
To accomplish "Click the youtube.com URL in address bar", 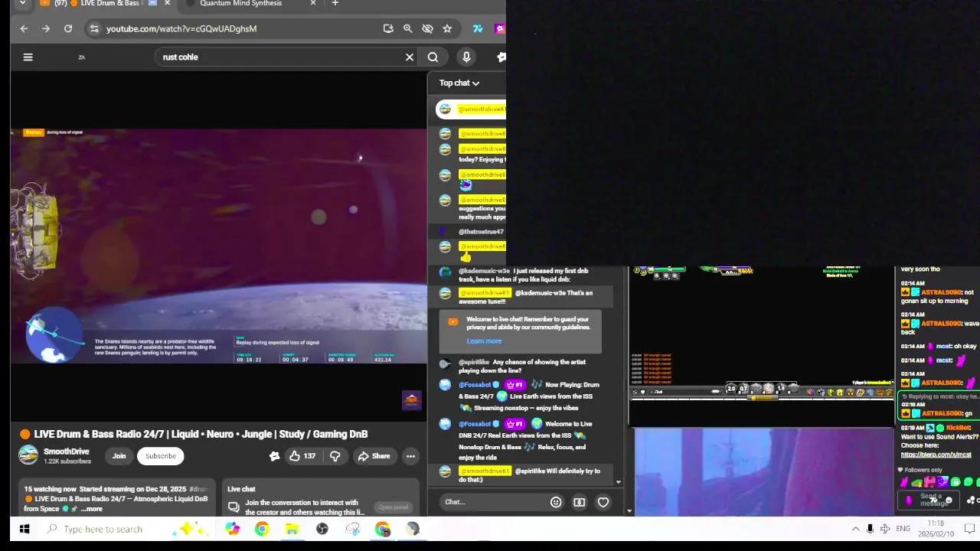I will [181, 28].
